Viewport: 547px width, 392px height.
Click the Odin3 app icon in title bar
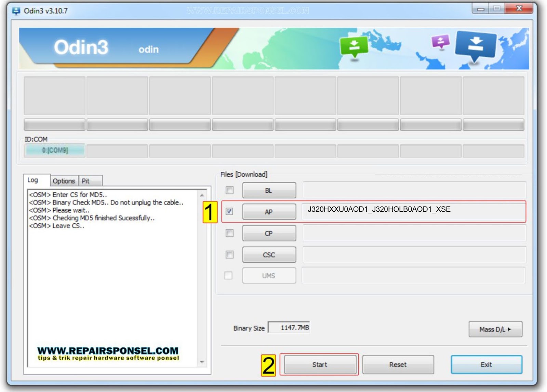pos(16,11)
